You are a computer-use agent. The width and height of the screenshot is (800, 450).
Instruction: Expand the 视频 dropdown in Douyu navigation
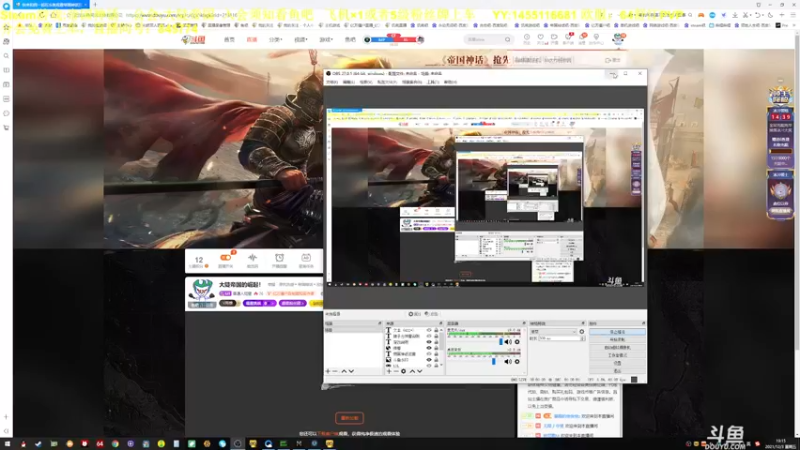tap(301, 39)
